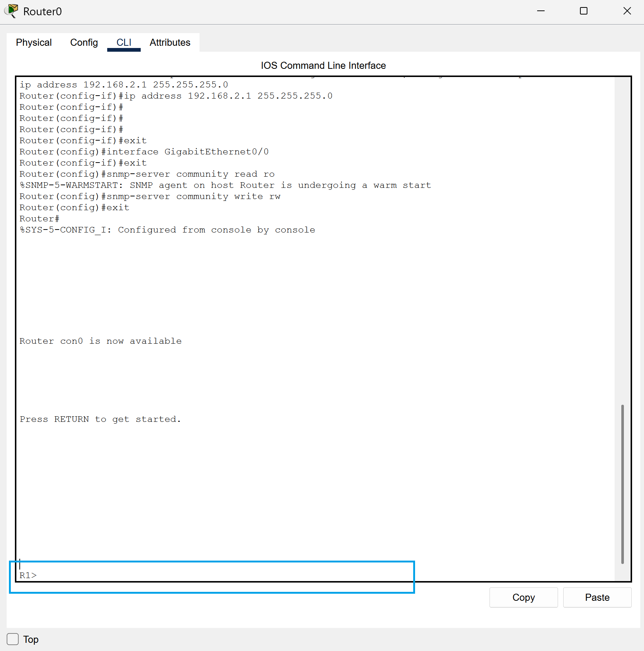Click the Paste button
Screen dimensions: 644x651
(597, 597)
